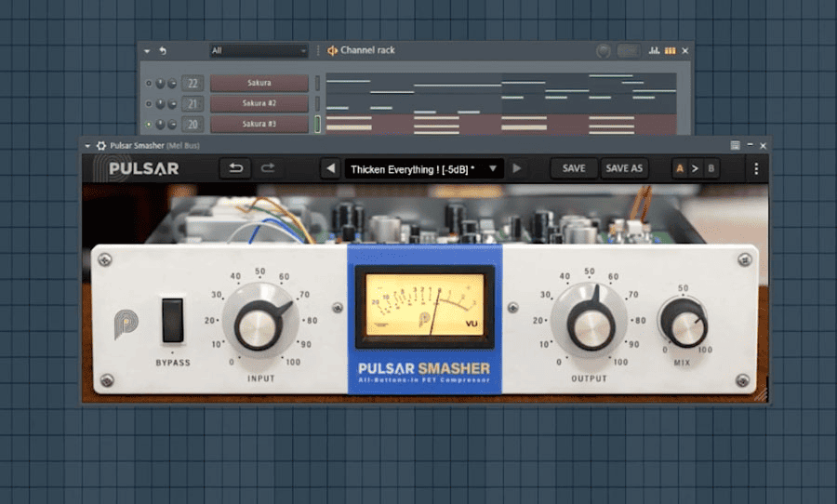This screenshot has height=504, width=837.
Task: Click the SAVE preset button
Action: [x=574, y=168]
